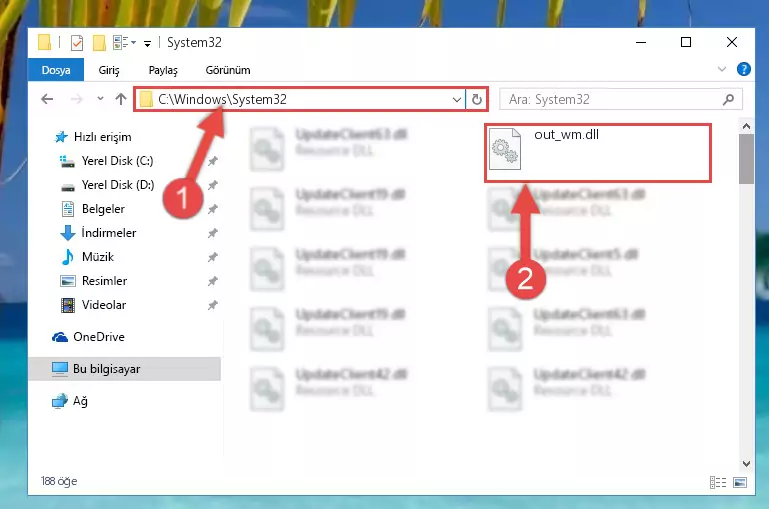Maximize the System32 window
The height and width of the screenshot is (509, 769).
(686, 43)
